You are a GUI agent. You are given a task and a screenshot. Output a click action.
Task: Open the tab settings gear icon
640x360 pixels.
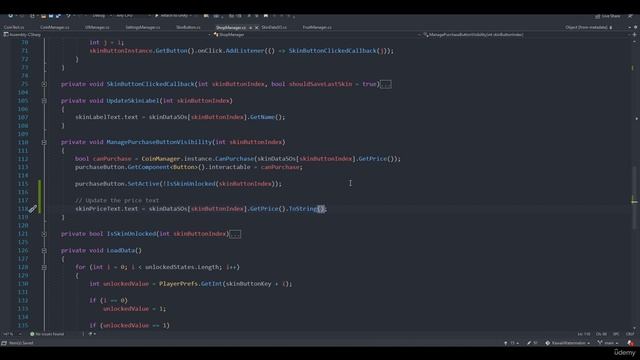[635, 27]
